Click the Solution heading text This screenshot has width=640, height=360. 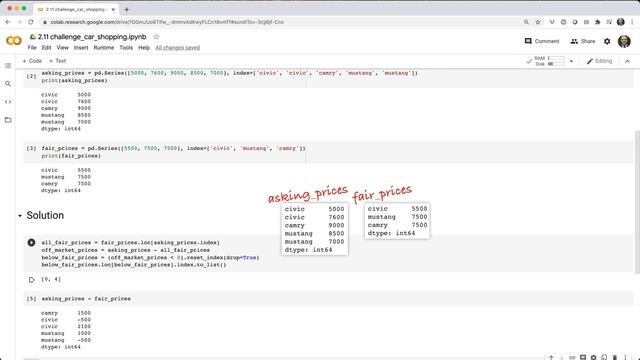45,216
